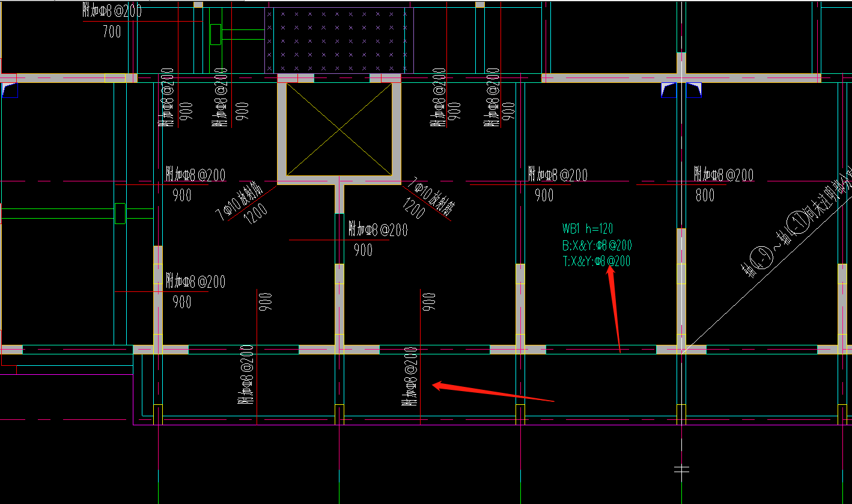Select the elevator shaft box with yellow cross
This screenshot has height=504, width=852.
point(339,130)
